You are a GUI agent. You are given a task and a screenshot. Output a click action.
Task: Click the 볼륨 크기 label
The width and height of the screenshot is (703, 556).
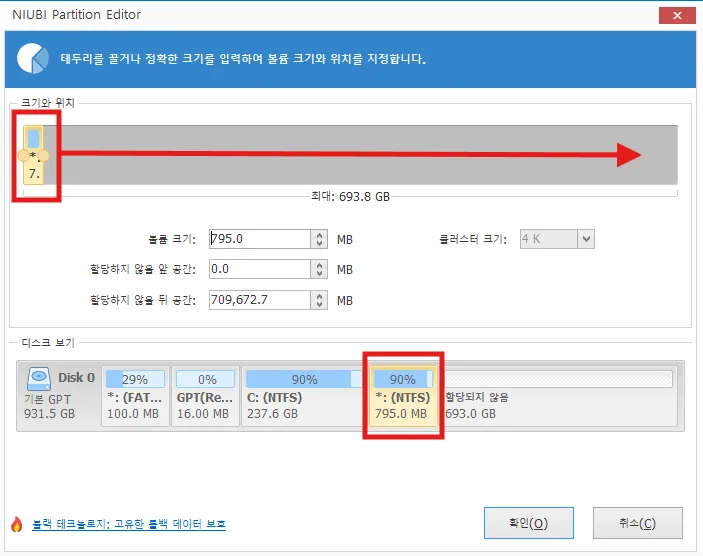tap(172, 239)
